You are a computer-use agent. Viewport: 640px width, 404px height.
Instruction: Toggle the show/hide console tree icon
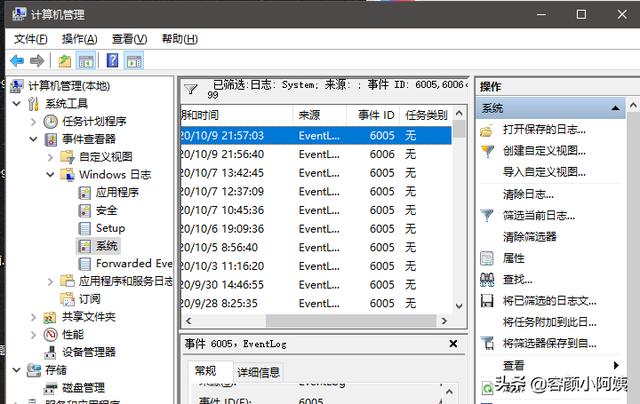(x=86, y=61)
